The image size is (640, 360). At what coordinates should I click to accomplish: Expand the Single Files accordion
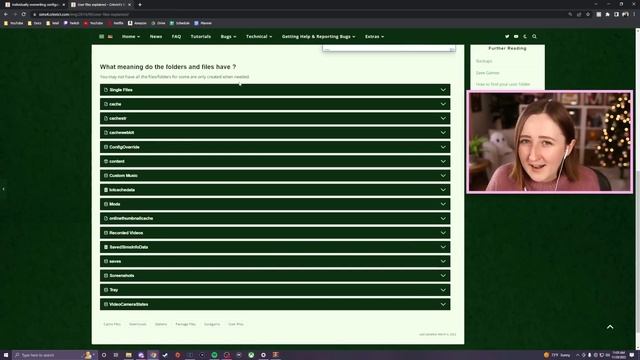(275, 90)
